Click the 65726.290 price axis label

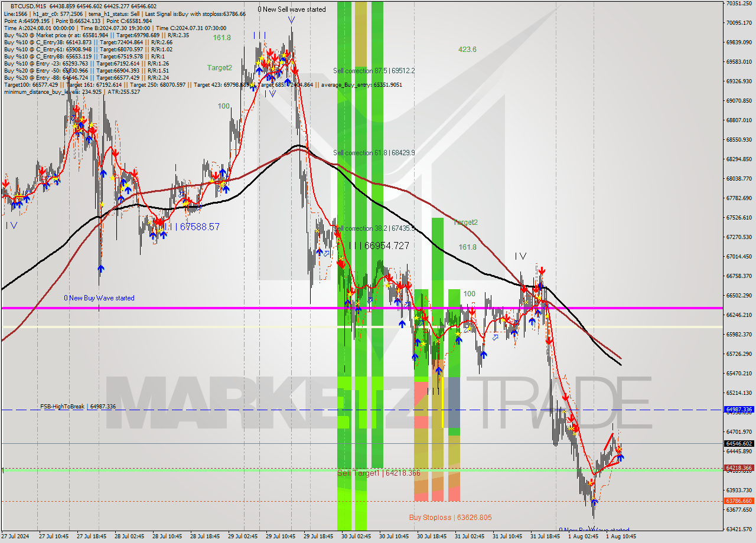click(739, 354)
